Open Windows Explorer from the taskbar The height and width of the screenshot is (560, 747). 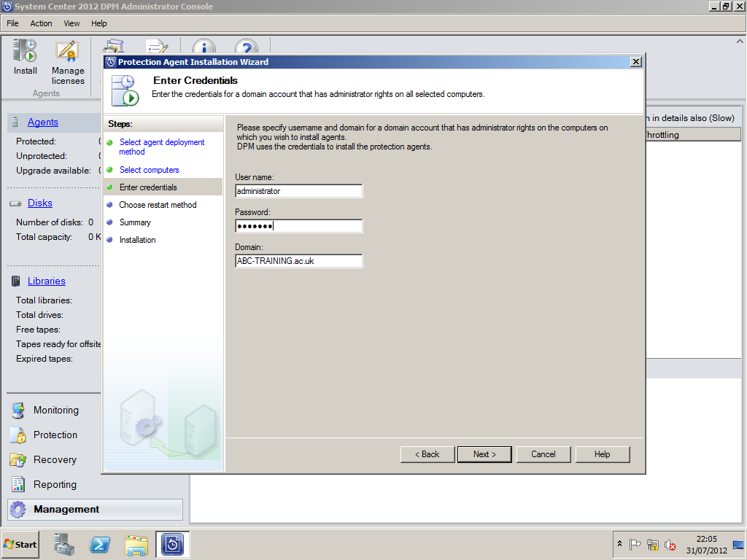click(x=136, y=545)
